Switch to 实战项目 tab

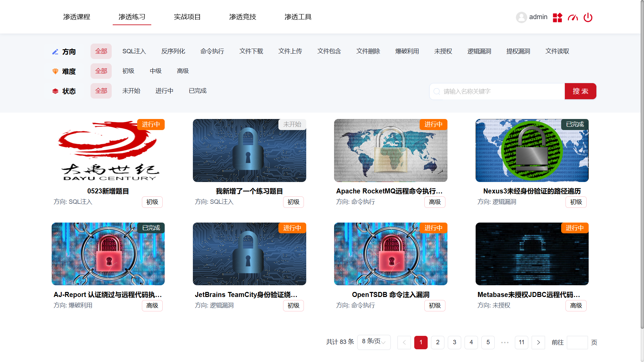pos(187,17)
